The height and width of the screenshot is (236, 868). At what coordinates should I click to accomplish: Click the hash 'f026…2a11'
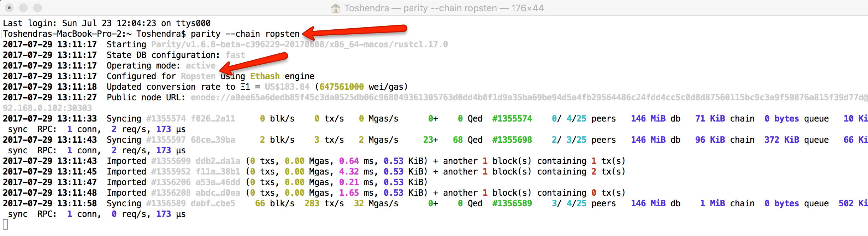click(x=213, y=119)
